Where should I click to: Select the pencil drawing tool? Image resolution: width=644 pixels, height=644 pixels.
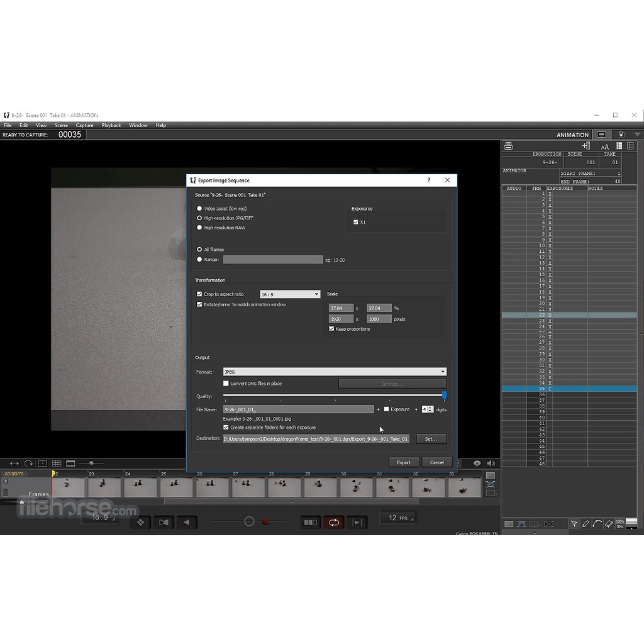coord(586,524)
